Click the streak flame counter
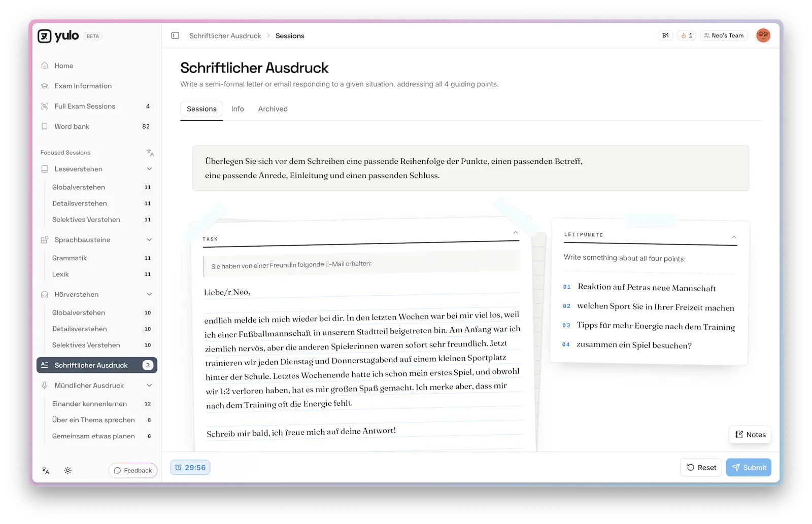812x524 pixels. [x=687, y=36]
